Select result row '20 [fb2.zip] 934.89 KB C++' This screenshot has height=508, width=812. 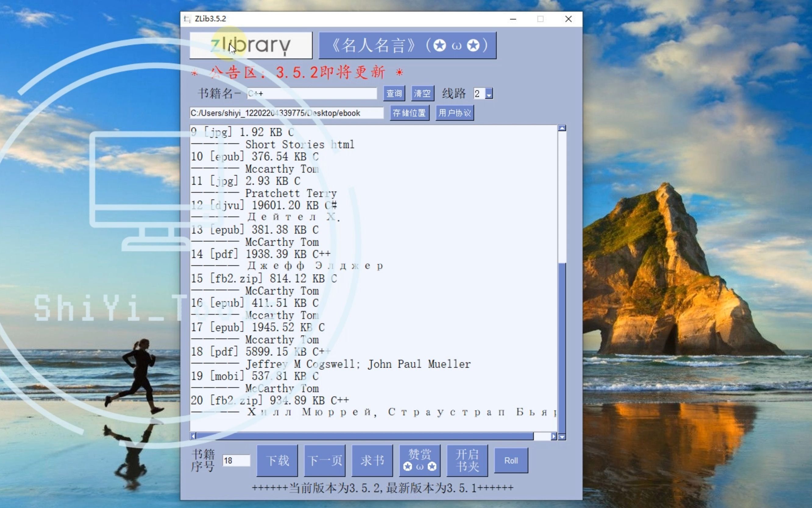[x=270, y=400]
